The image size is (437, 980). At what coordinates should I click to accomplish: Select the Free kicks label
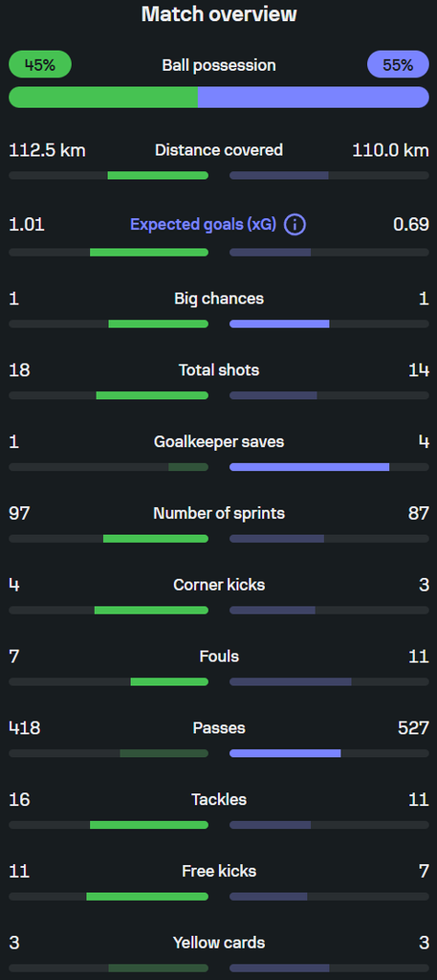click(x=219, y=871)
